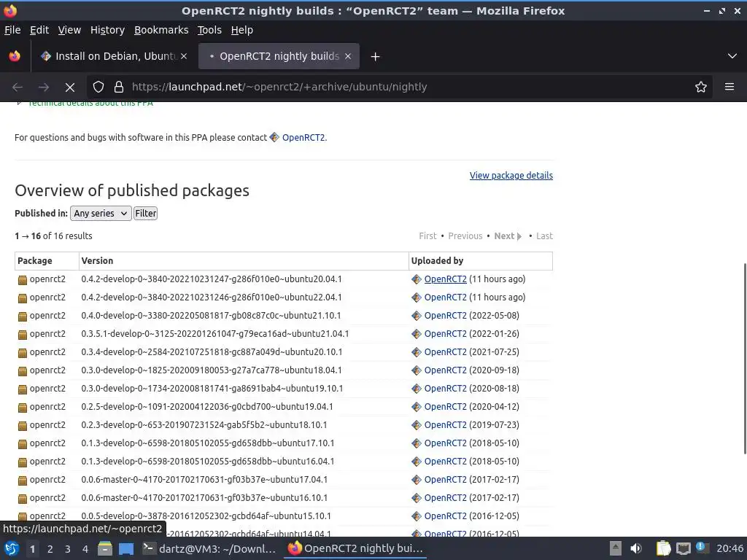
Task: Click show desktop icon in taskbar
Action: coord(125,548)
